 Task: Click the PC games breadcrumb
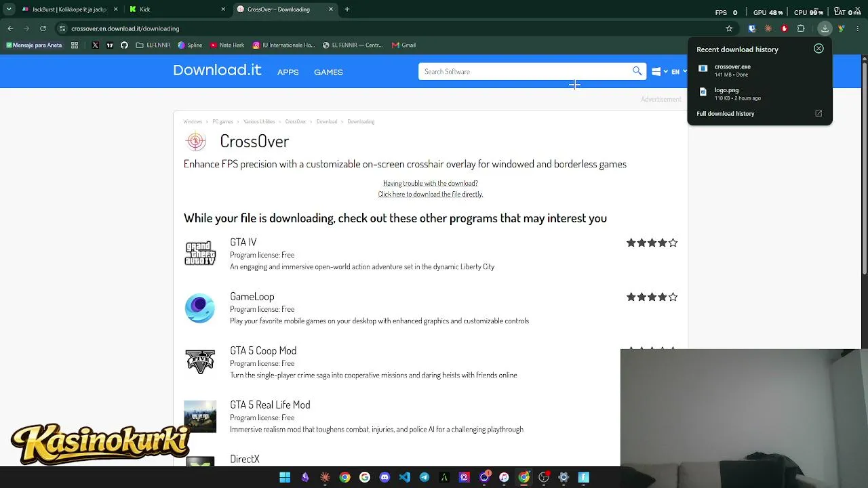[222, 121]
